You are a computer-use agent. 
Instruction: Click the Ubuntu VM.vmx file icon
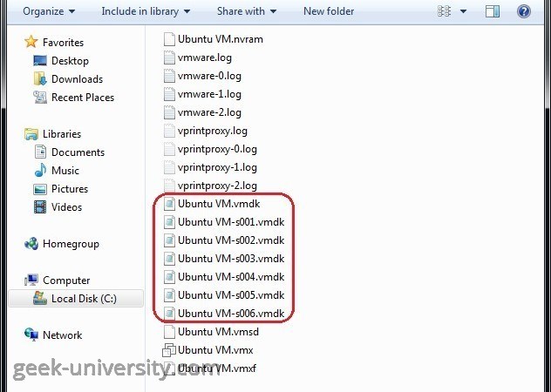pos(169,350)
